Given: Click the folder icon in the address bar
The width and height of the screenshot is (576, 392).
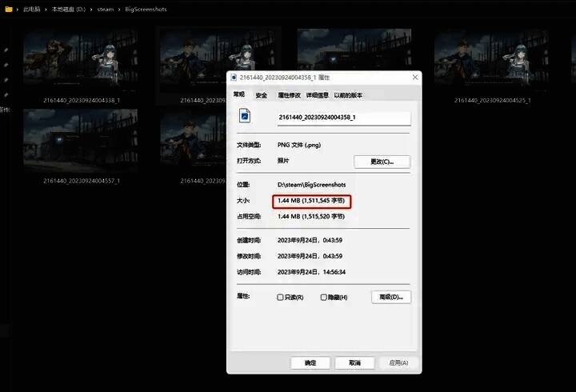Looking at the screenshot, I should (8, 9).
